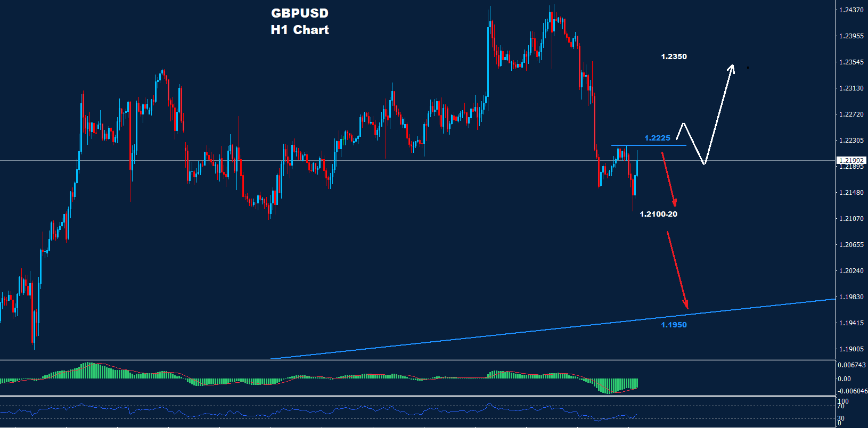Image resolution: width=868 pixels, height=428 pixels.
Task: Select the upper red downward arrow
Action: [669, 179]
